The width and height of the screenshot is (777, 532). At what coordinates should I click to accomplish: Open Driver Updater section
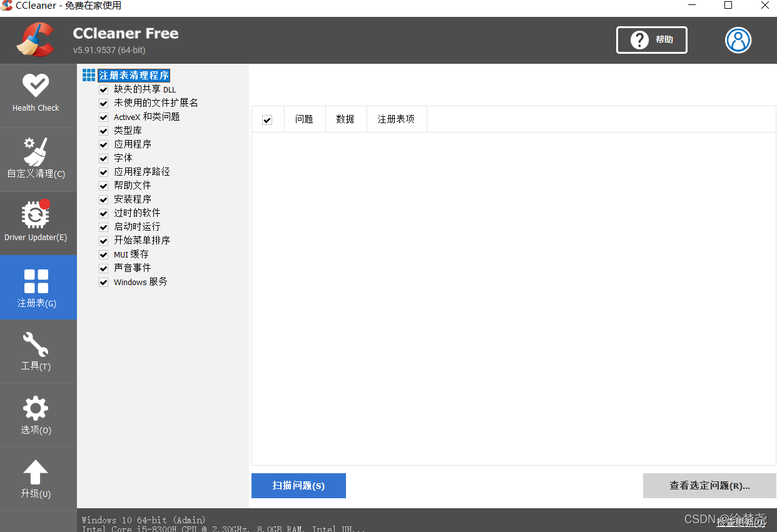tap(36, 223)
